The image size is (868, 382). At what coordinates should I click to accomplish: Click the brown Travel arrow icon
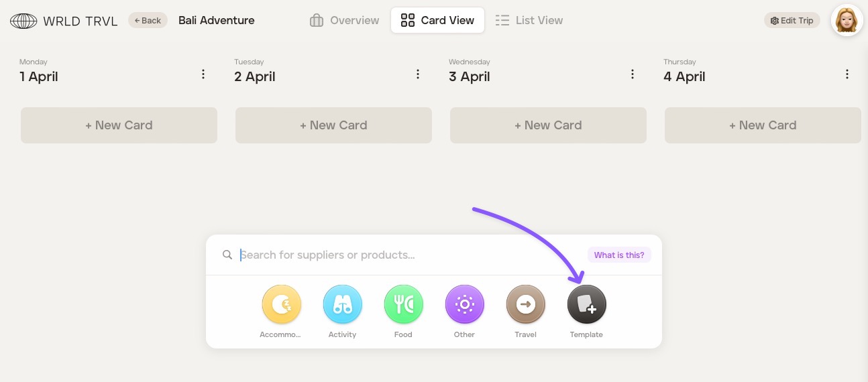(525, 305)
